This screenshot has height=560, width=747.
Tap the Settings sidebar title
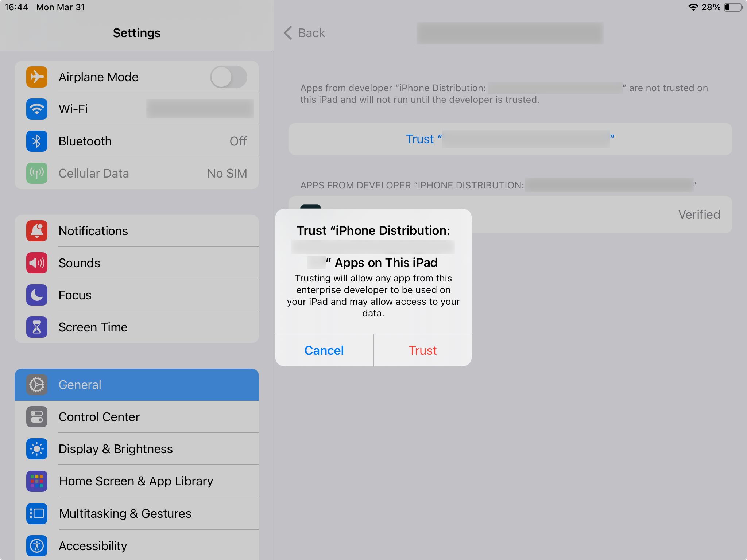(137, 33)
